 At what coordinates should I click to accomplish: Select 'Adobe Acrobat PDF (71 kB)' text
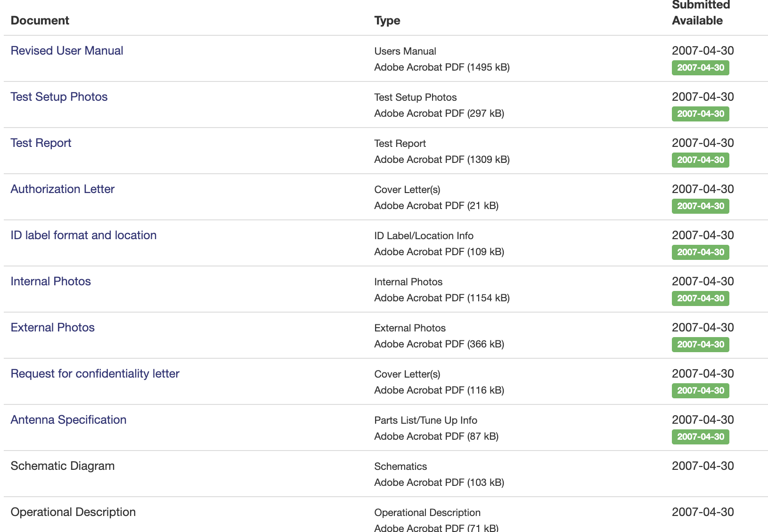pyautogui.click(x=436, y=528)
